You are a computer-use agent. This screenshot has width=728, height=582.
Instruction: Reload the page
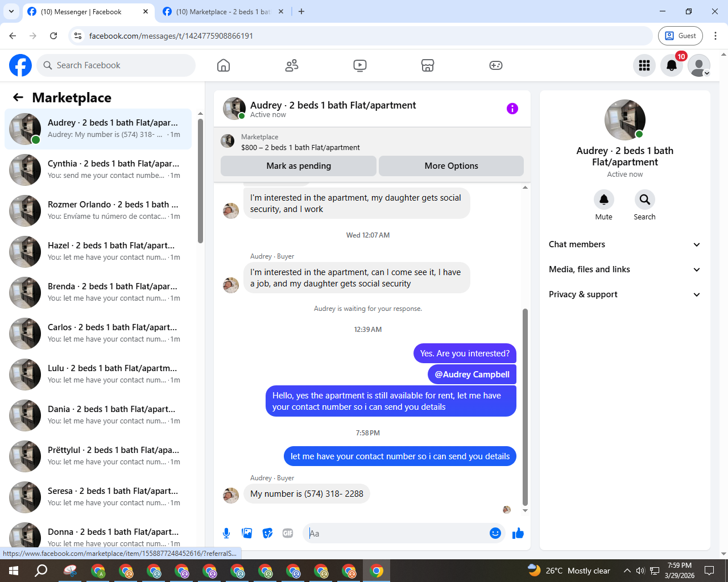coord(53,36)
